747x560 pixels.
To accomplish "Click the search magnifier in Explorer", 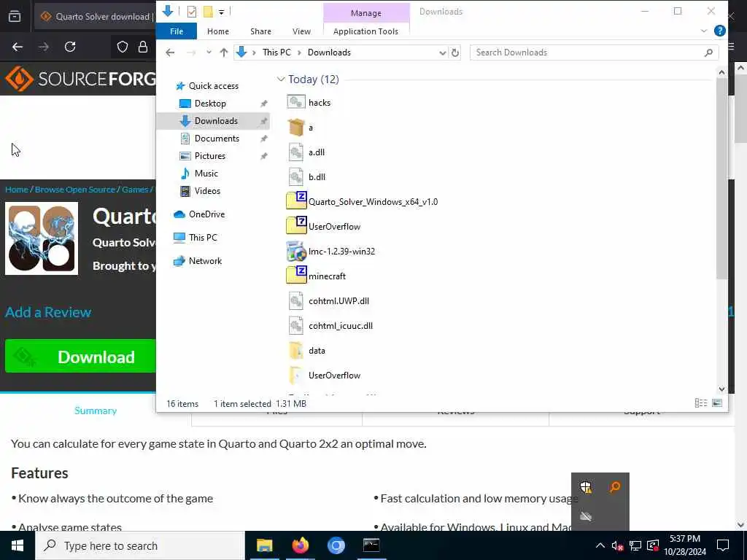I will [x=708, y=52].
